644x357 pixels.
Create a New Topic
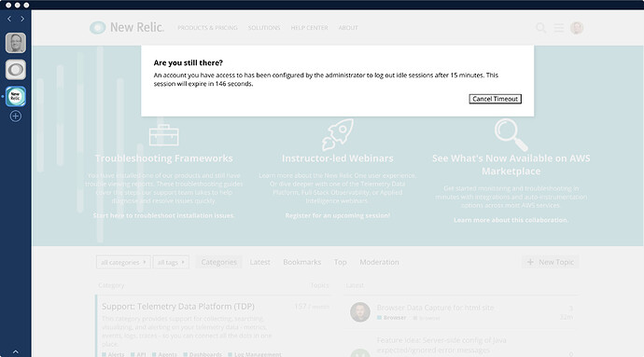click(x=551, y=262)
